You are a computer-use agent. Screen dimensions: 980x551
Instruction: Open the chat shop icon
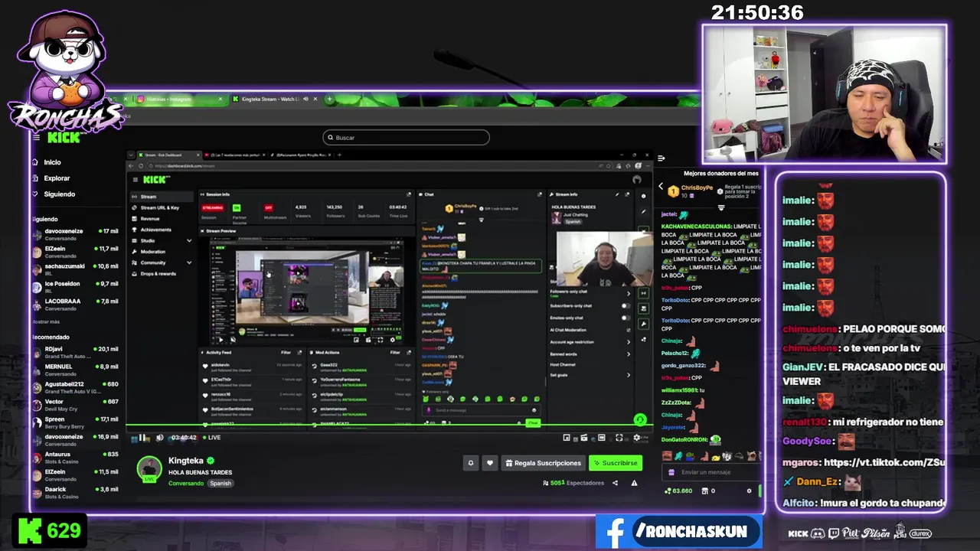coord(705,491)
